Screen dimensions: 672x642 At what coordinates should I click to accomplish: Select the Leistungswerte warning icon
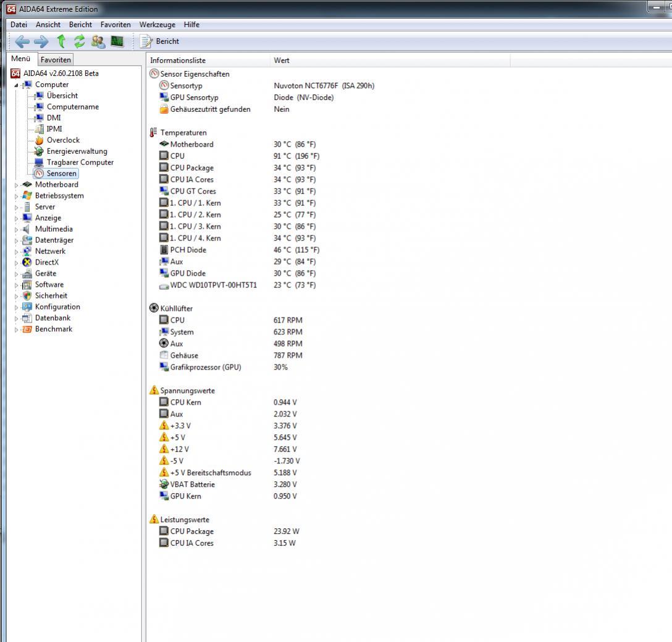(x=154, y=520)
